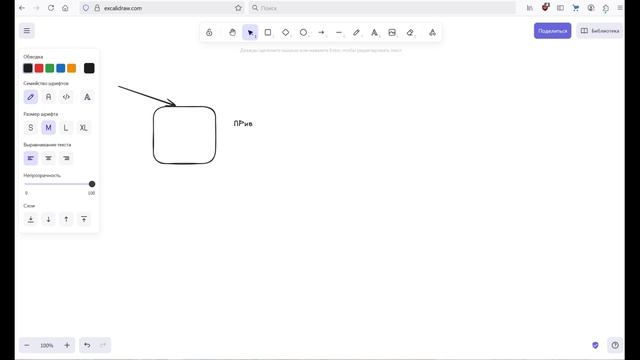This screenshot has width=640, height=360.
Task: Undo the last action
Action: point(87,345)
